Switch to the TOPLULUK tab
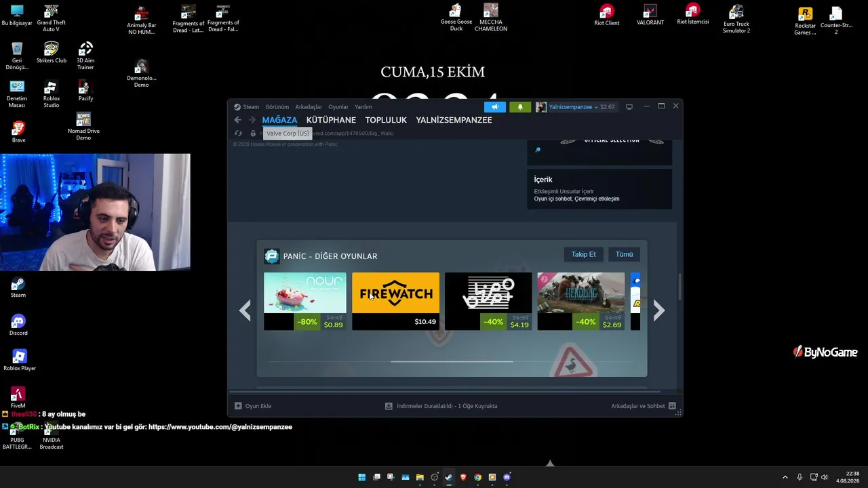868x488 pixels. point(386,120)
